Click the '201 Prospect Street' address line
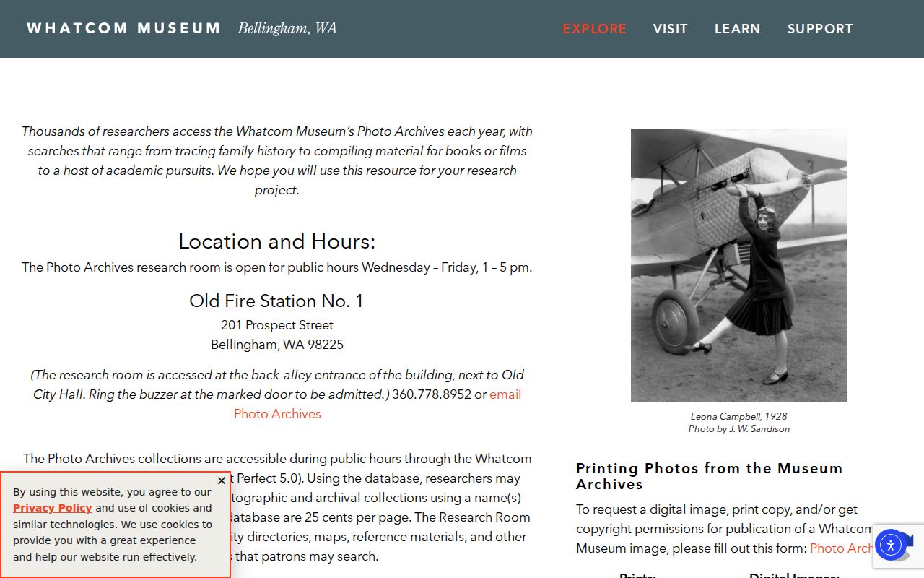This screenshot has height=578, width=924. 277,325
